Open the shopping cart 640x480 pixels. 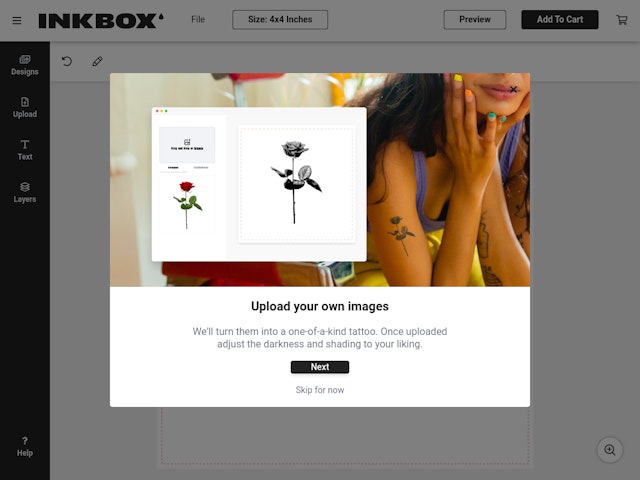622,20
